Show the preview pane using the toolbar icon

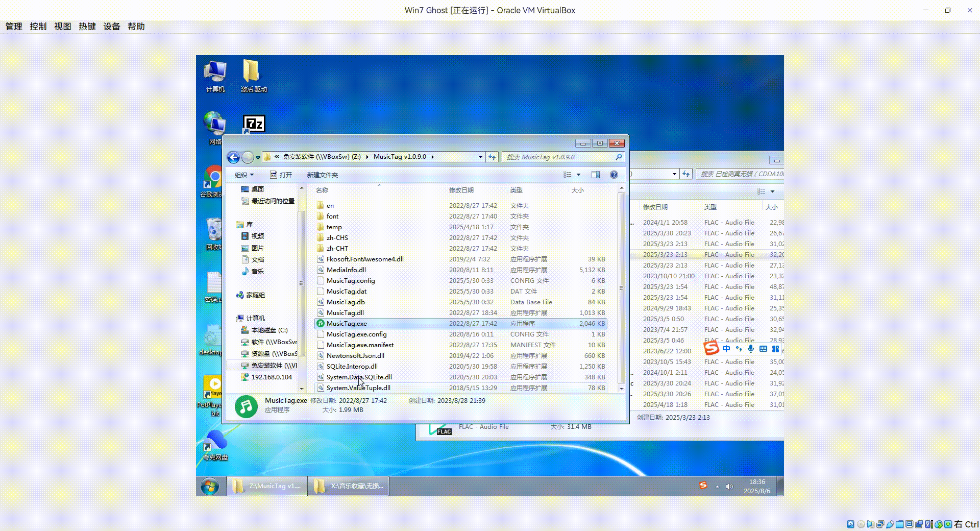(x=595, y=175)
